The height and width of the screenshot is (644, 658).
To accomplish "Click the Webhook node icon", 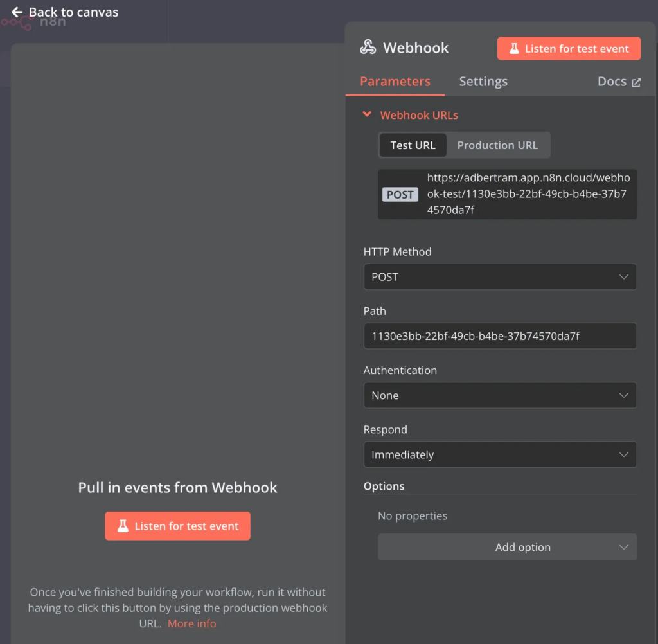I will [368, 48].
